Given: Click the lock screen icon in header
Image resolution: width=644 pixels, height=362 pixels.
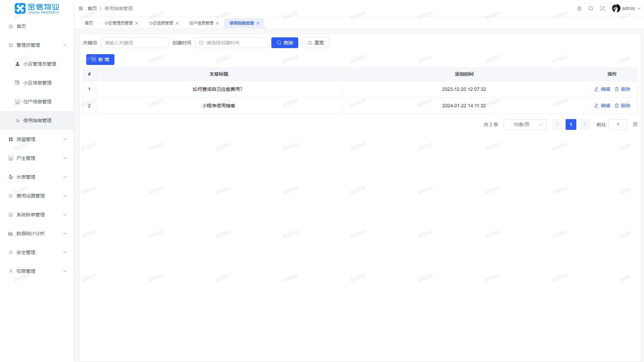Looking at the screenshot, I should tap(579, 8).
